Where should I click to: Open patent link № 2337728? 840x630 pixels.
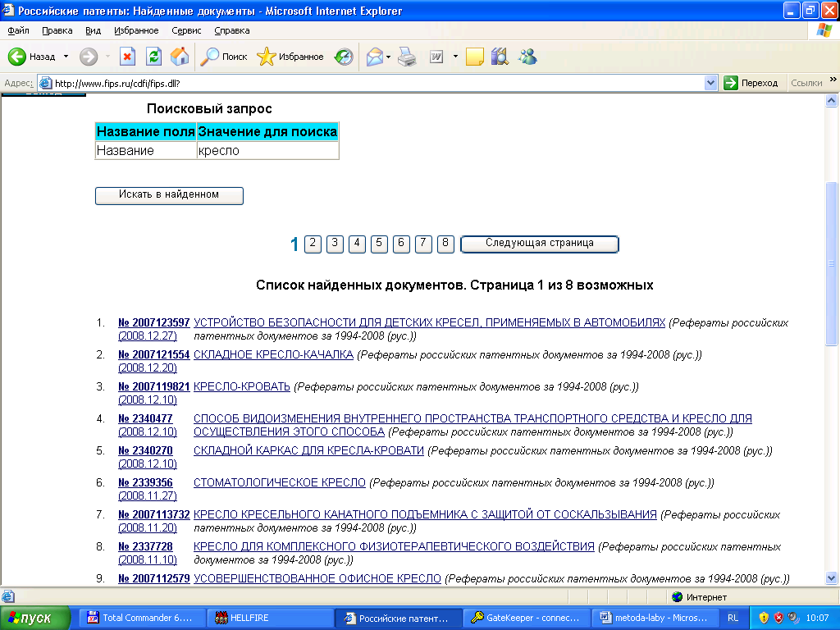pos(145,546)
